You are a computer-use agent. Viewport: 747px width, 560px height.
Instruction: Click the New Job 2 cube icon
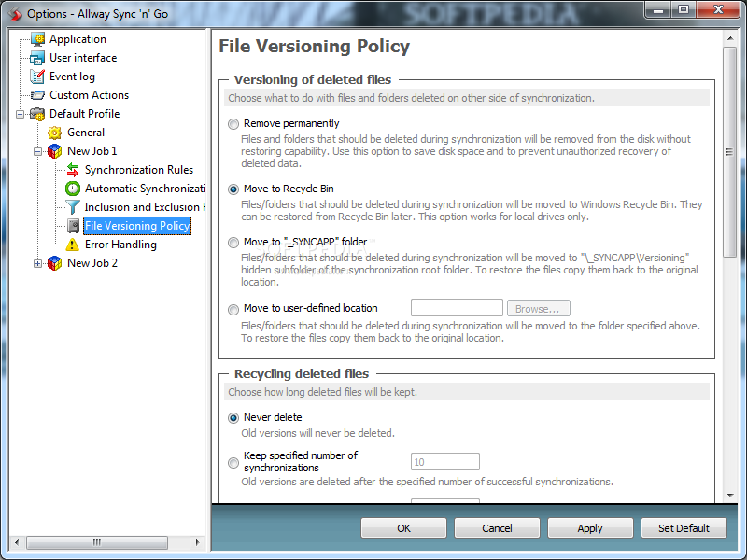pyautogui.click(x=55, y=263)
